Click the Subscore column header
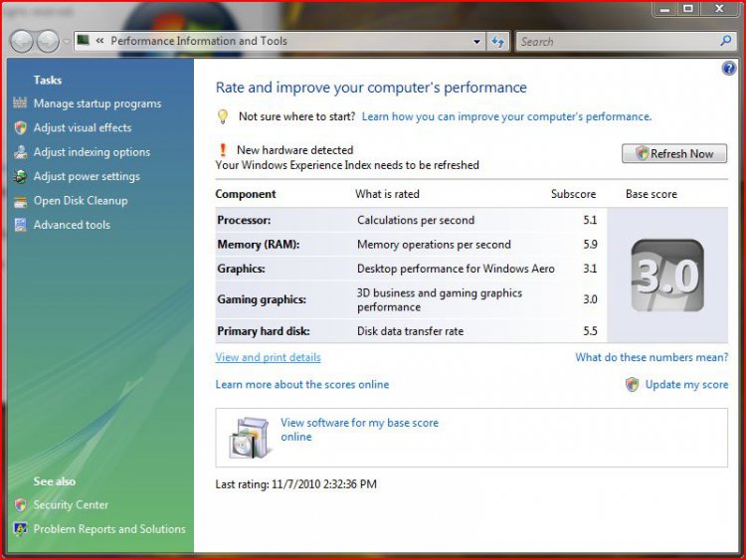Image resolution: width=746 pixels, height=560 pixels. [573, 194]
